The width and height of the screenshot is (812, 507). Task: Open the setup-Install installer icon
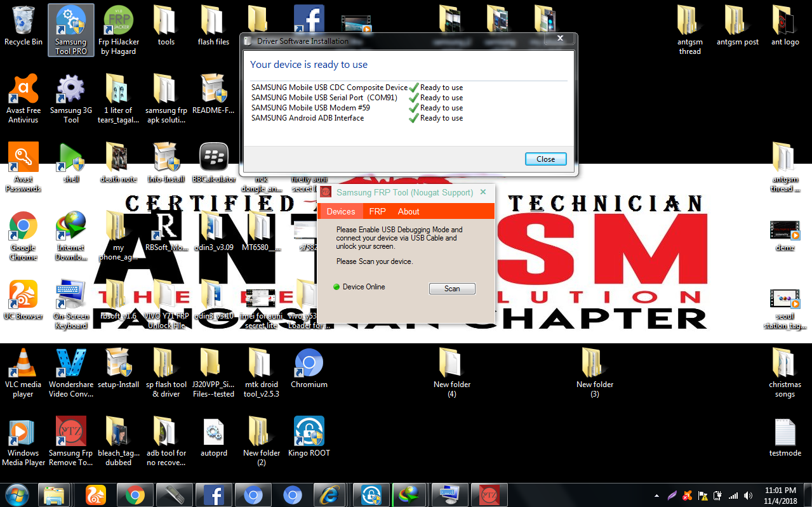[x=119, y=369]
